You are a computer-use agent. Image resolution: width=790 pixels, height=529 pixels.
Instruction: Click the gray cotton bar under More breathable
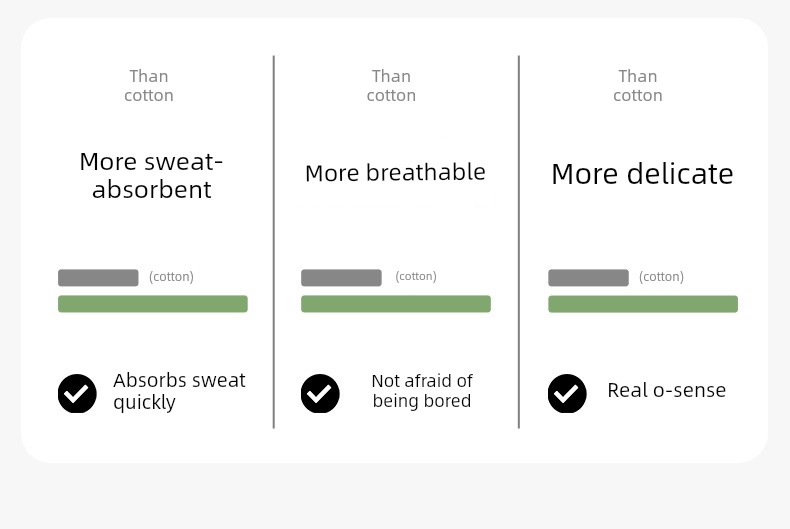pos(341,278)
